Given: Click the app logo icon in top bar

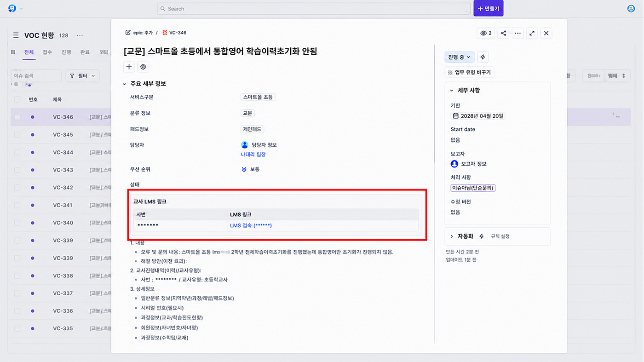Looking at the screenshot, I should click(12, 8).
